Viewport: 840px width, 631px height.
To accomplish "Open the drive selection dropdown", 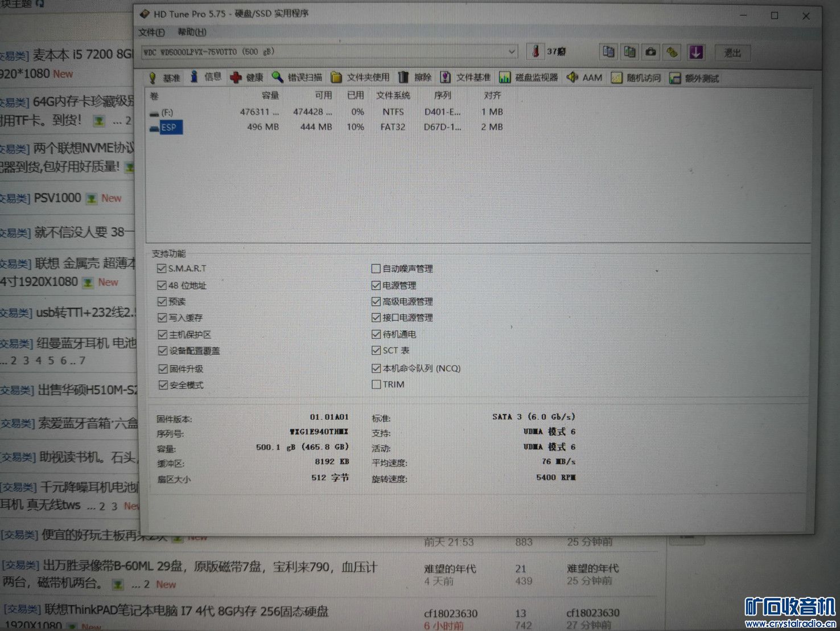I will [330, 52].
